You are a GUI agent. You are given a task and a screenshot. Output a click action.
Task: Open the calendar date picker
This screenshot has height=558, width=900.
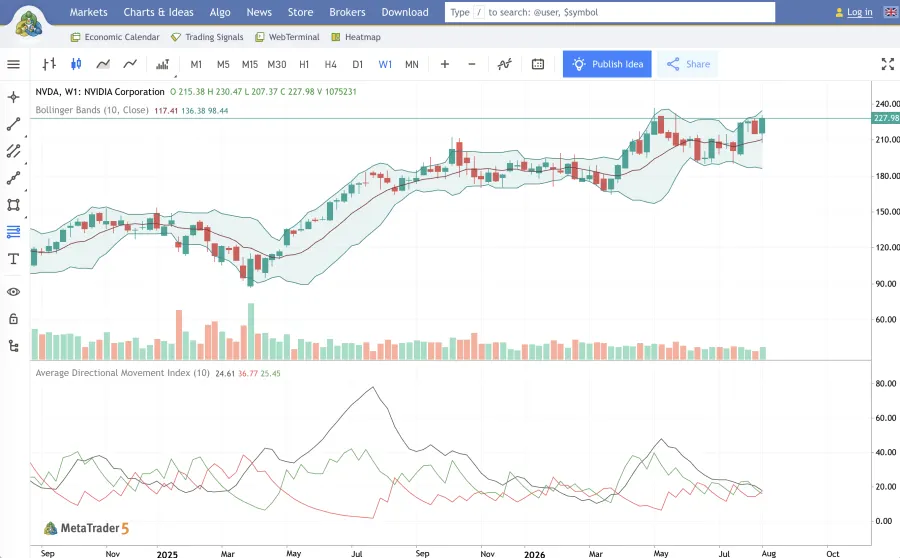coord(538,64)
